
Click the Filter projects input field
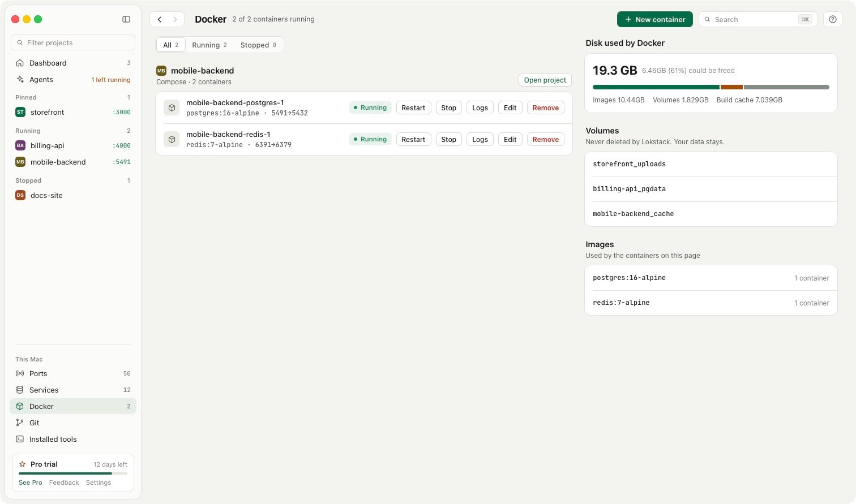[x=73, y=42]
